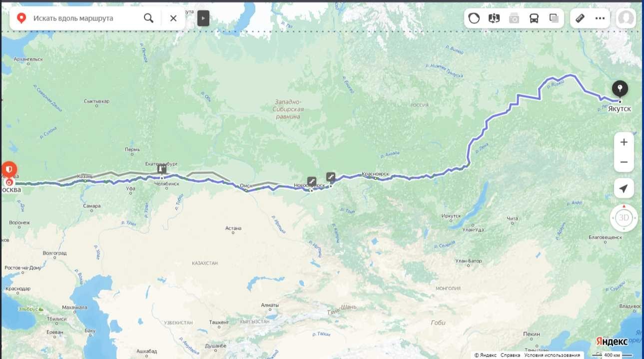The height and width of the screenshot is (359, 644).
Task: Zoom in with the plus button
Action: click(x=624, y=142)
